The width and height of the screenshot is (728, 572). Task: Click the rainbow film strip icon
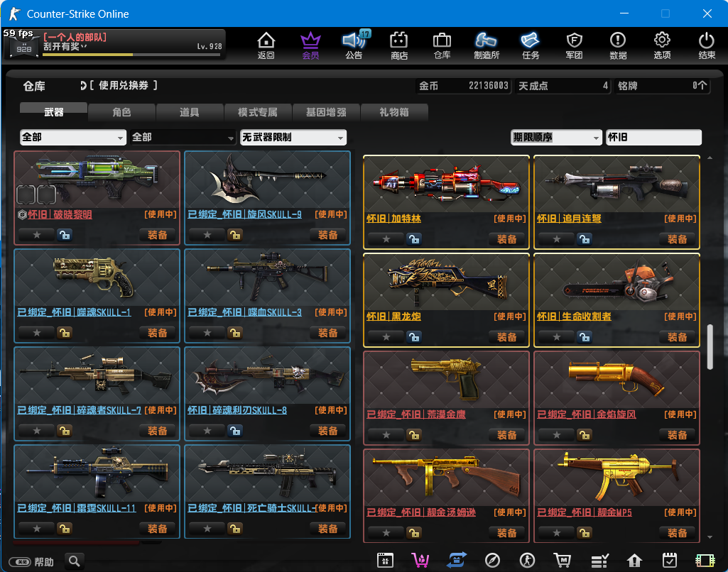(x=705, y=561)
